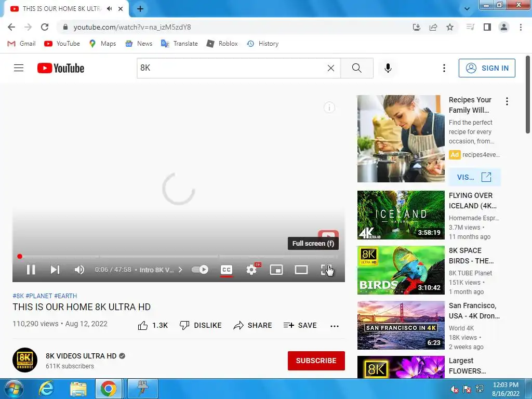Like the video thumbs up

tap(153, 325)
